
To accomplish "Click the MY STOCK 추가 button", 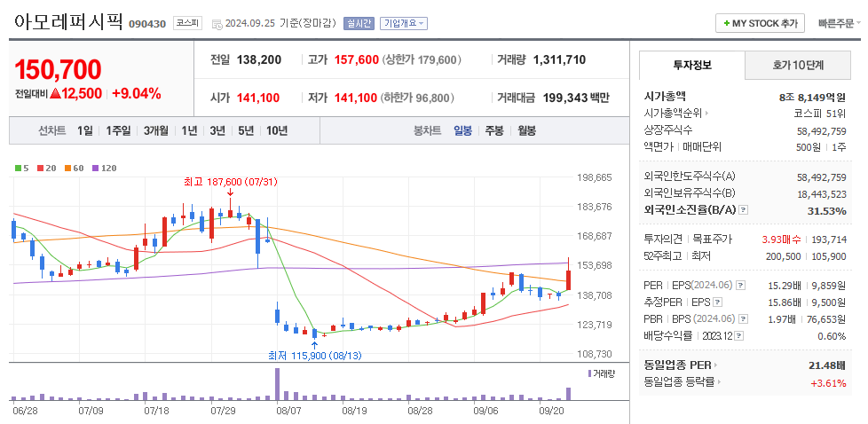I will click(760, 24).
